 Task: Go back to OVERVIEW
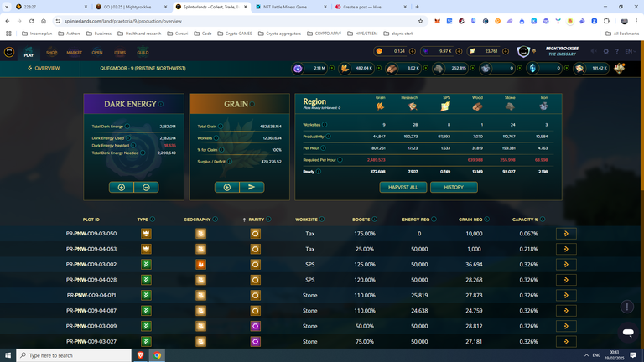coord(44,68)
